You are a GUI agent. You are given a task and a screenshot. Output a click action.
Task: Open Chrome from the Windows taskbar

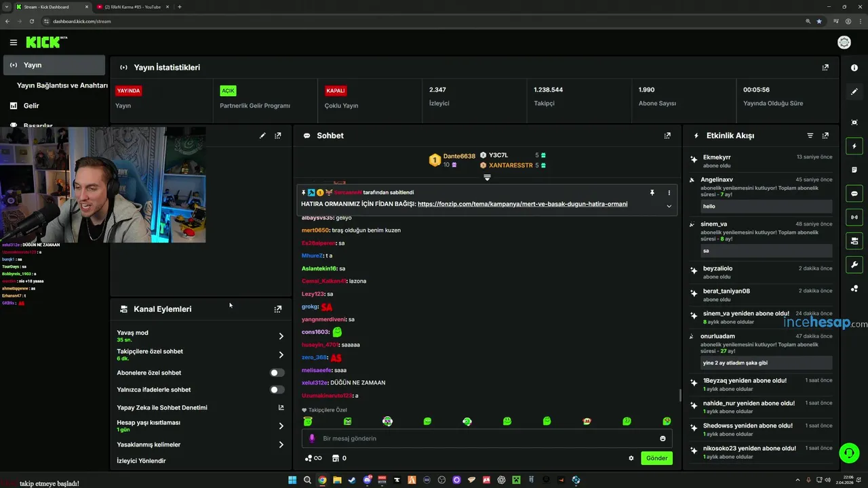322,480
